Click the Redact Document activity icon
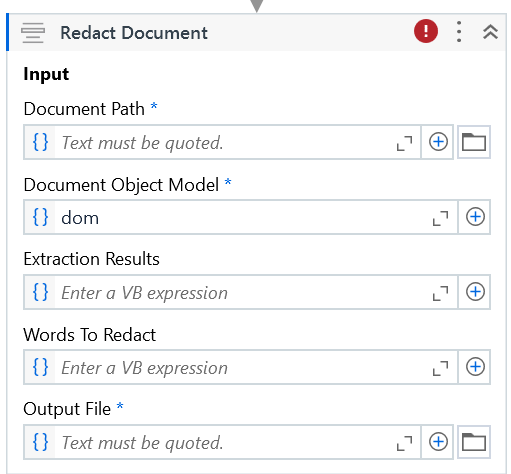 pyautogui.click(x=33, y=33)
